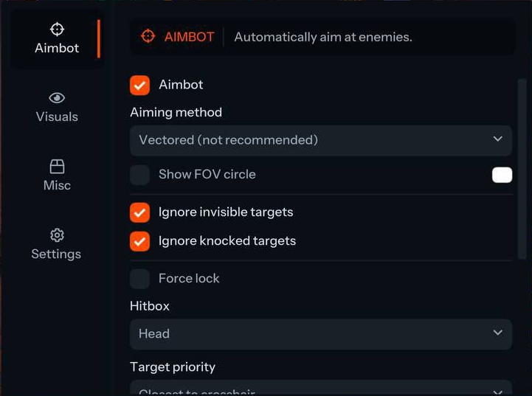Screen dimensions: 532x396
Task: Click the chevron arrow on the Hitbox field
Action: tap(497, 333)
